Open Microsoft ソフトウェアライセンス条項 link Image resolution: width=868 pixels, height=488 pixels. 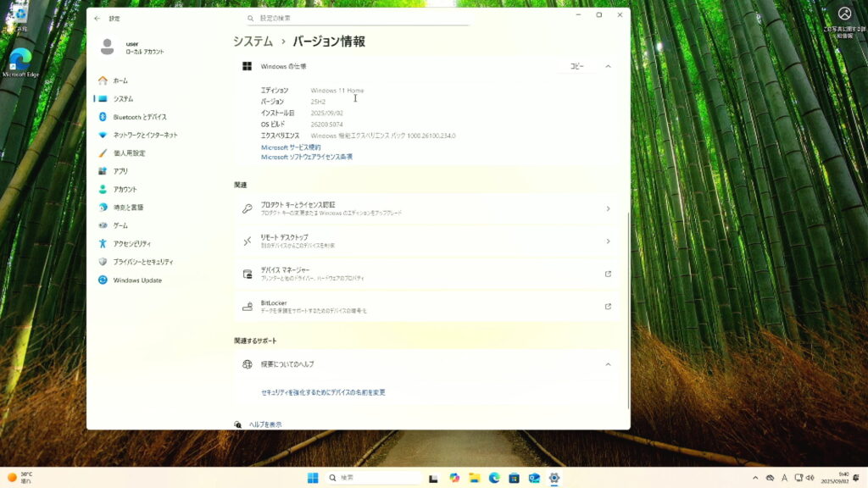(x=306, y=157)
